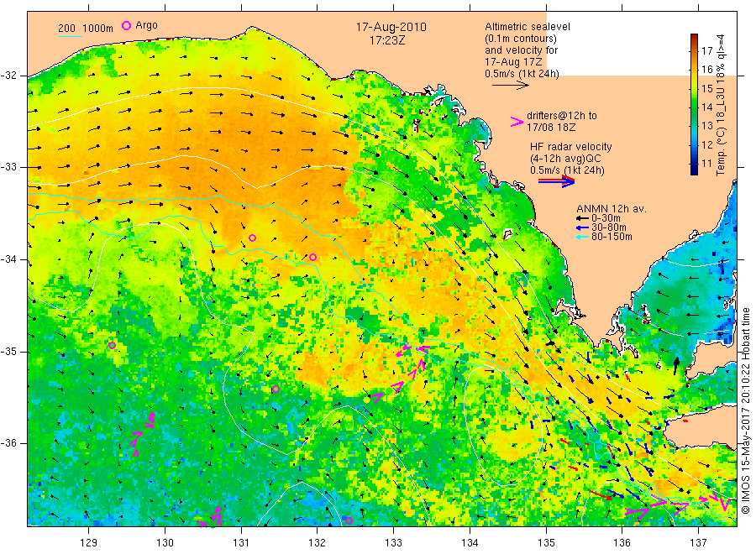The height and width of the screenshot is (554, 756).
Task: Click the black 0-30m ANMN arrow
Action: click(583, 219)
